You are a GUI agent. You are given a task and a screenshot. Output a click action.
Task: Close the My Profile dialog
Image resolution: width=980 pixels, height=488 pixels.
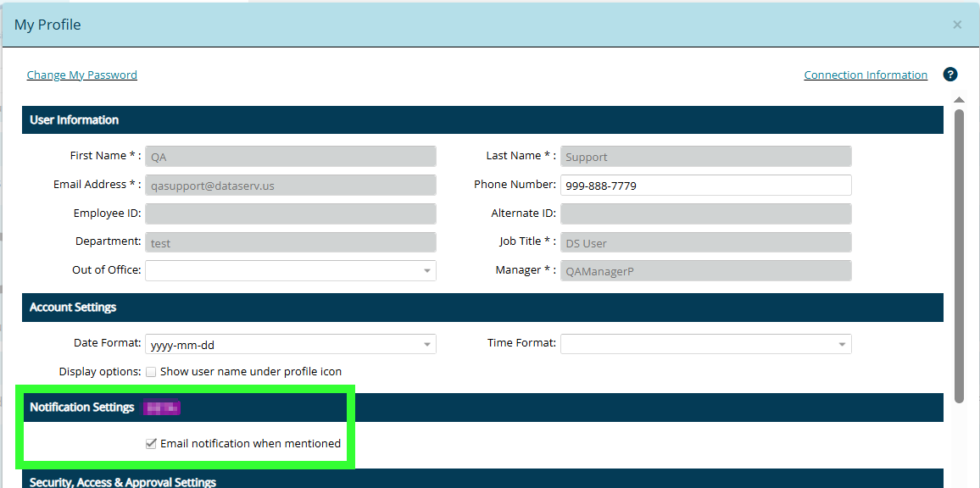[957, 25]
